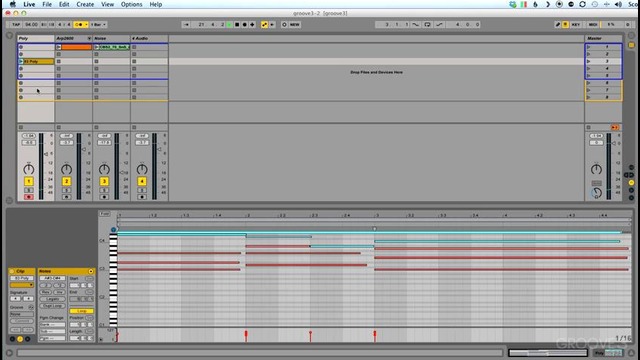Open the quantization 1 Bar dropdown
This screenshot has width=640, height=360.
point(98,24)
